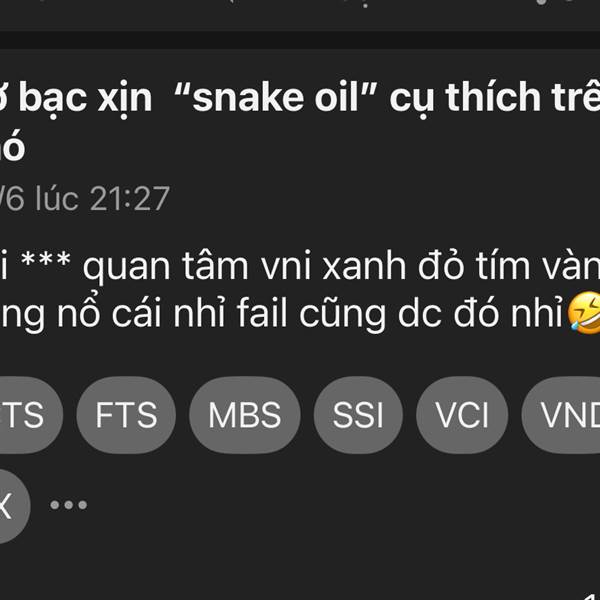The height and width of the screenshot is (600, 600).
Task: Click the "quan tâm vni xanh" body line
Action: (300, 265)
